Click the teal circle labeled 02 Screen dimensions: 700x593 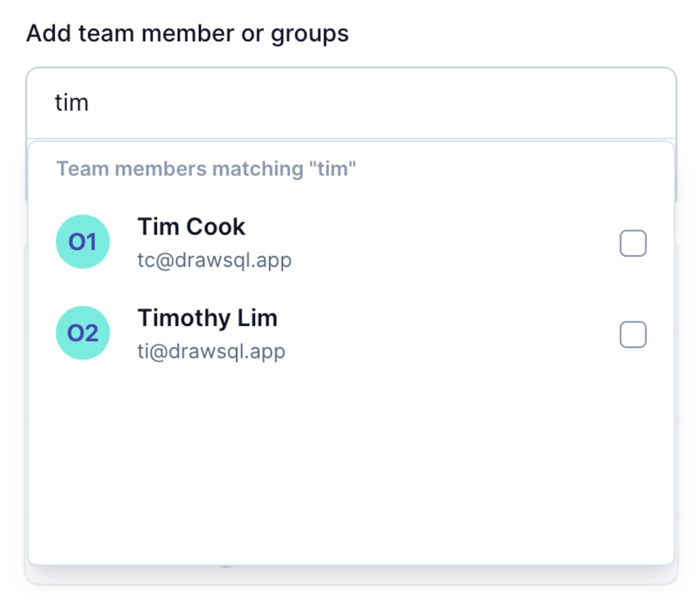[x=83, y=333]
